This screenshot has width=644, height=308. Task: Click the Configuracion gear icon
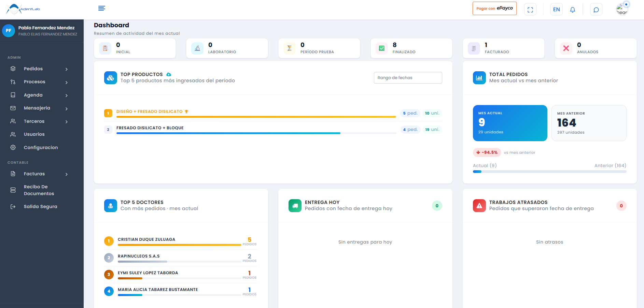pyautogui.click(x=13, y=147)
